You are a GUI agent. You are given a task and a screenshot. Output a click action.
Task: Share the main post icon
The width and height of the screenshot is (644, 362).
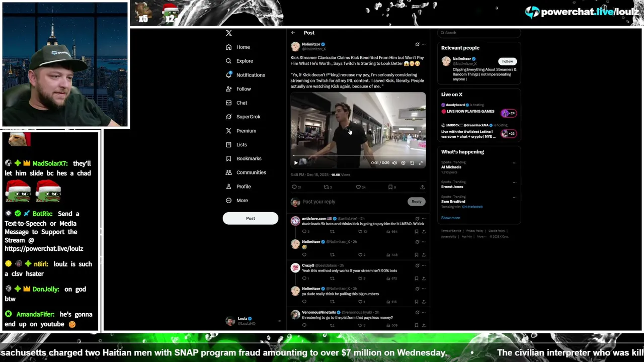coord(422,187)
